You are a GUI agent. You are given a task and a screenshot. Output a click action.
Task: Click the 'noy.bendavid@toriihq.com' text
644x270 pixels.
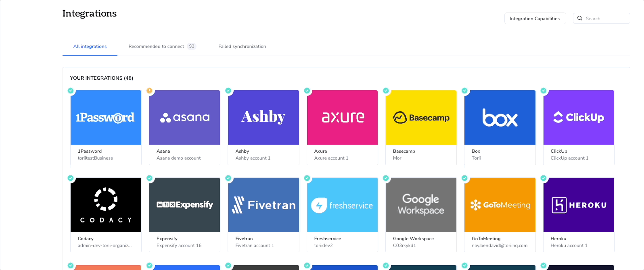pos(500,245)
